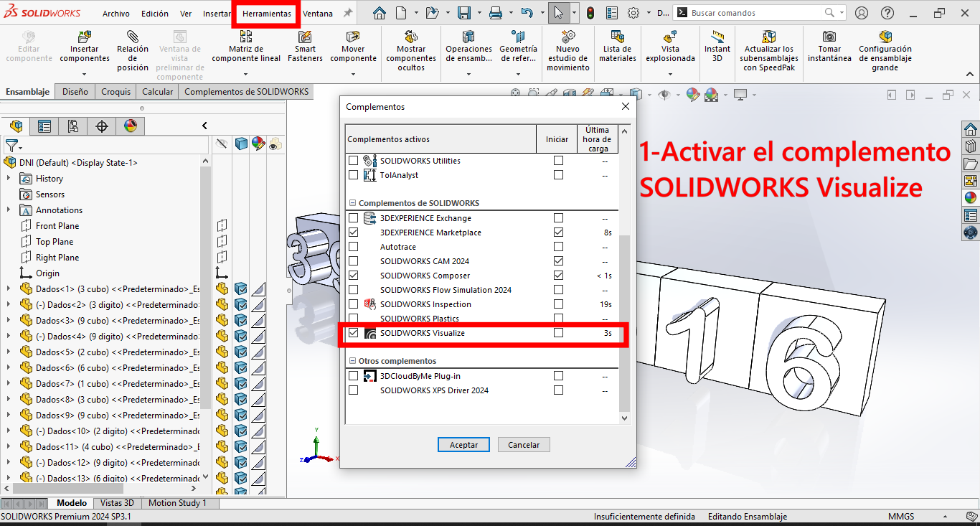The image size is (980, 526).
Task: Open Vista explosionada tool
Action: (x=670, y=37)
